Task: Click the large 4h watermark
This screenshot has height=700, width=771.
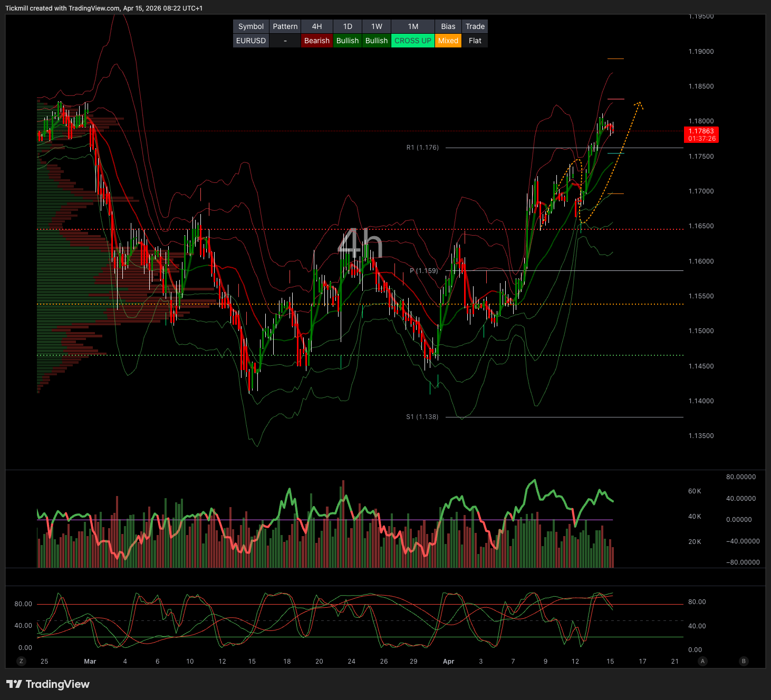Action: 360,244
